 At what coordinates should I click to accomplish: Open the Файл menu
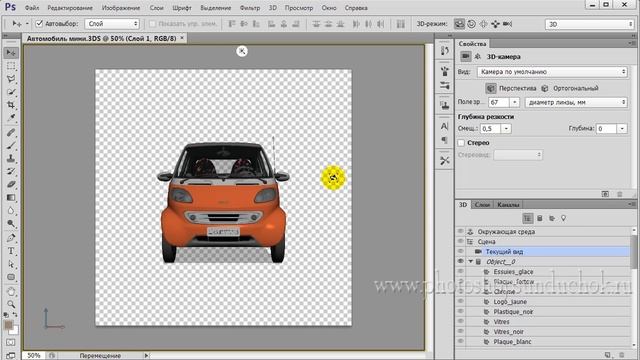pos(32,8)
